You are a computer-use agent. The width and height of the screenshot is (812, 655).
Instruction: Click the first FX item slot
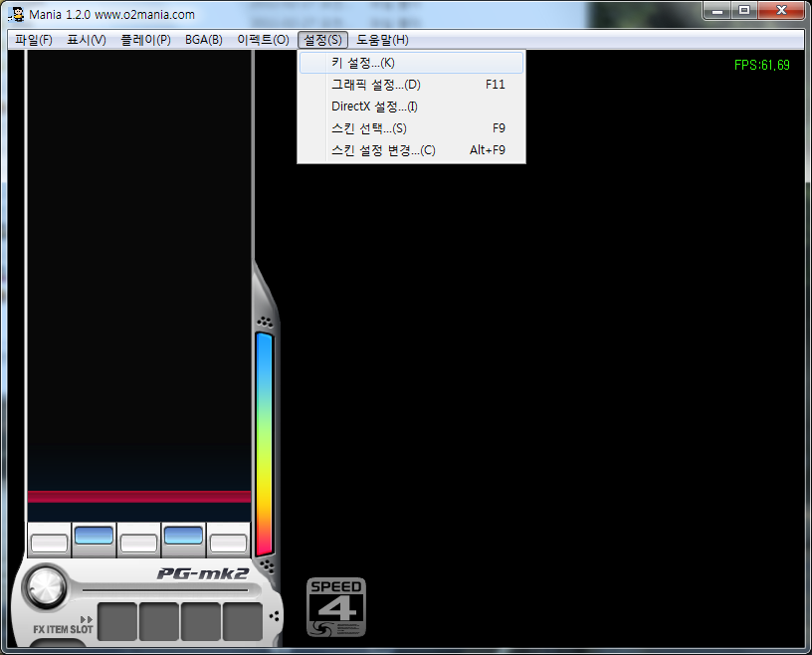point(117,621)
